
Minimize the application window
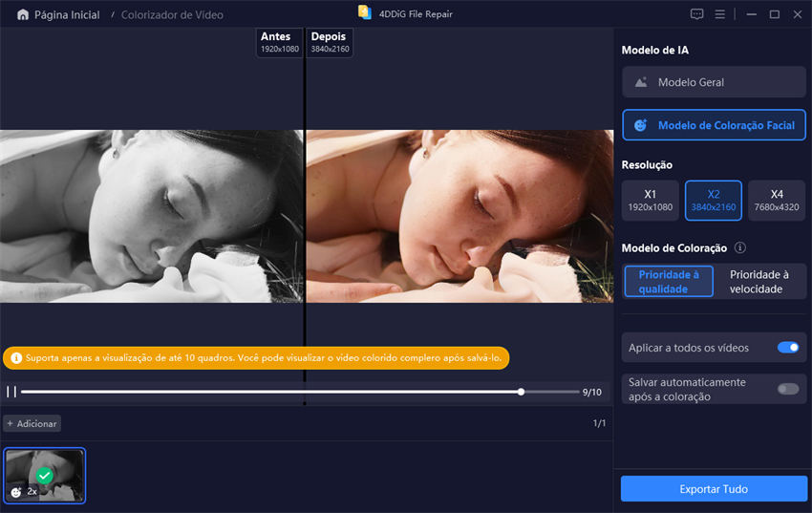[x=752, y=14]
